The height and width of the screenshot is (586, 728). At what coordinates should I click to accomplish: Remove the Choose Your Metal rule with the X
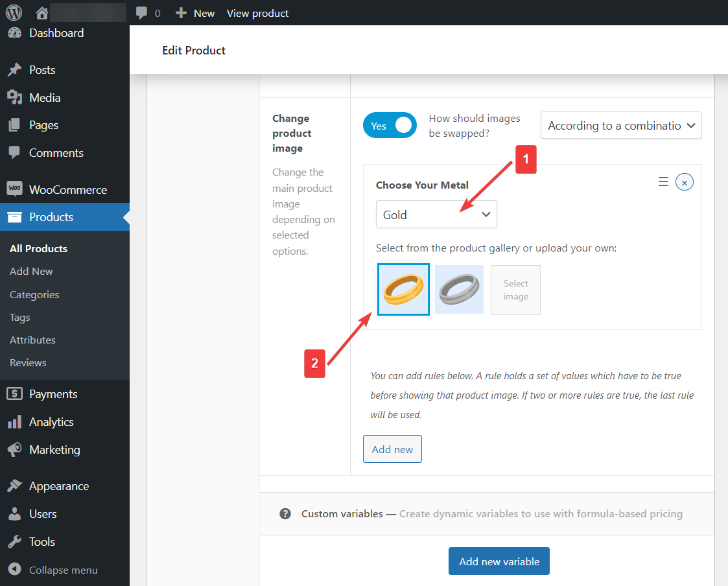(685, 182)
